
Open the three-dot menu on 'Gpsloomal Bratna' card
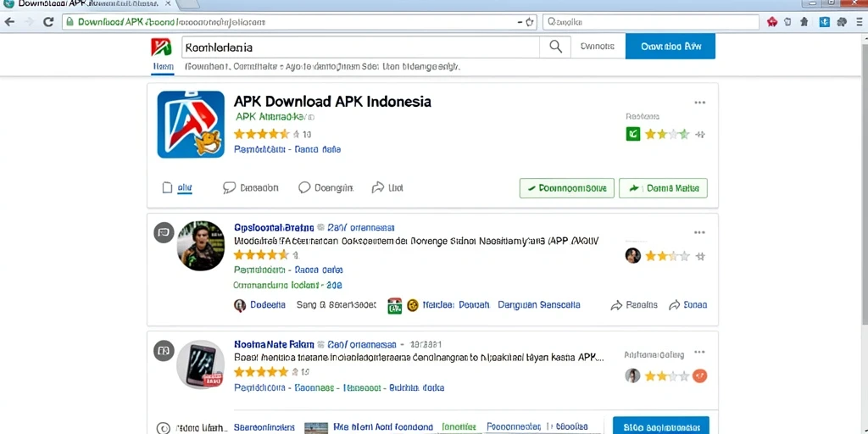(x=699, y=232)
